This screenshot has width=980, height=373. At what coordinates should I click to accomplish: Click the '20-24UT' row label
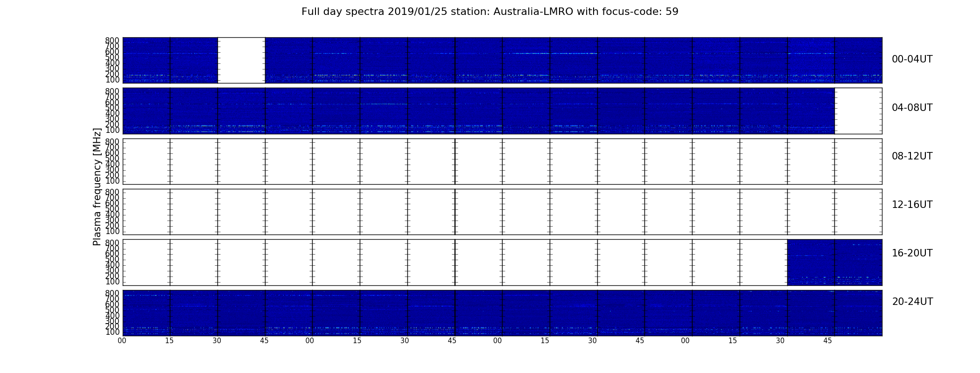pyautogui.click(x=912, y=302)
